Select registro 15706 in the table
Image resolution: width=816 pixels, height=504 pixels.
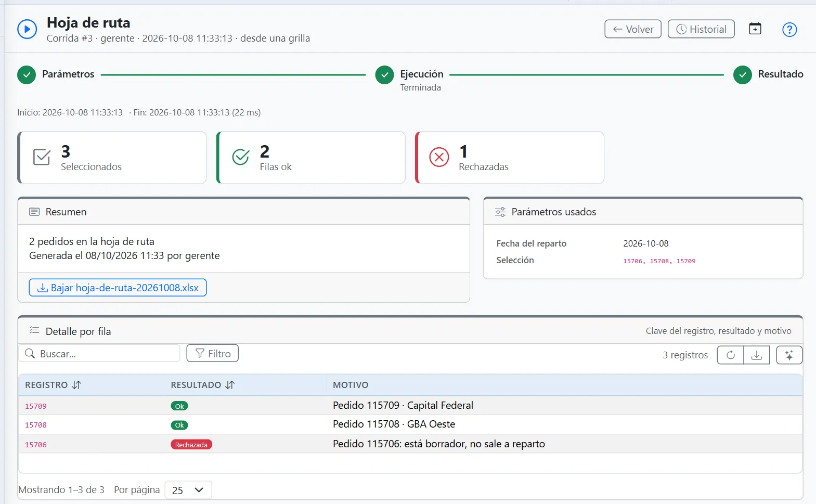[36, 445]
